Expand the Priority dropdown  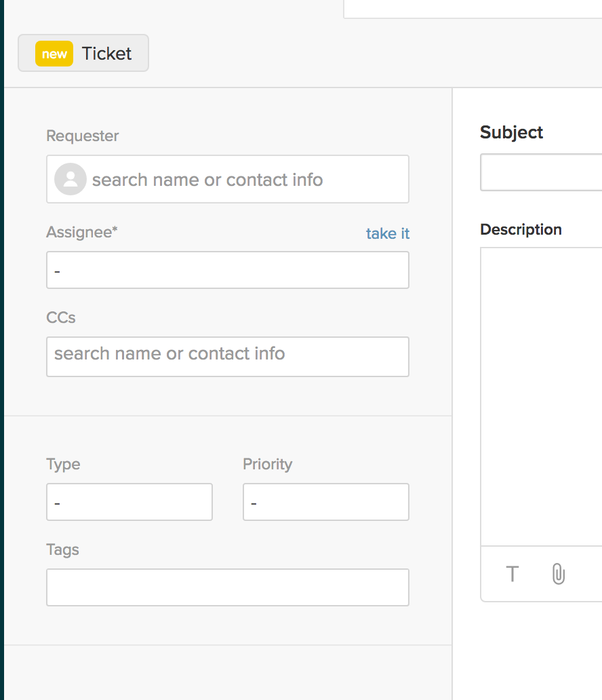(326, 502)
